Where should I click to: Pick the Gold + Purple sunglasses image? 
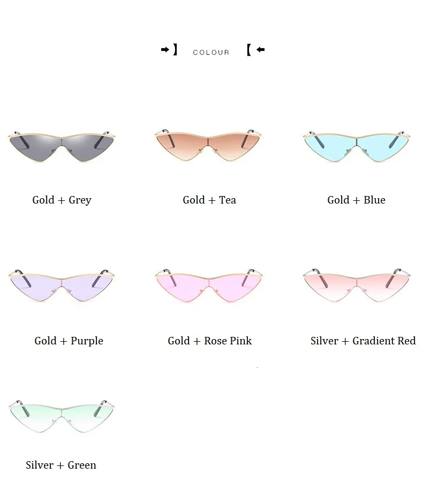coord(62,285)
